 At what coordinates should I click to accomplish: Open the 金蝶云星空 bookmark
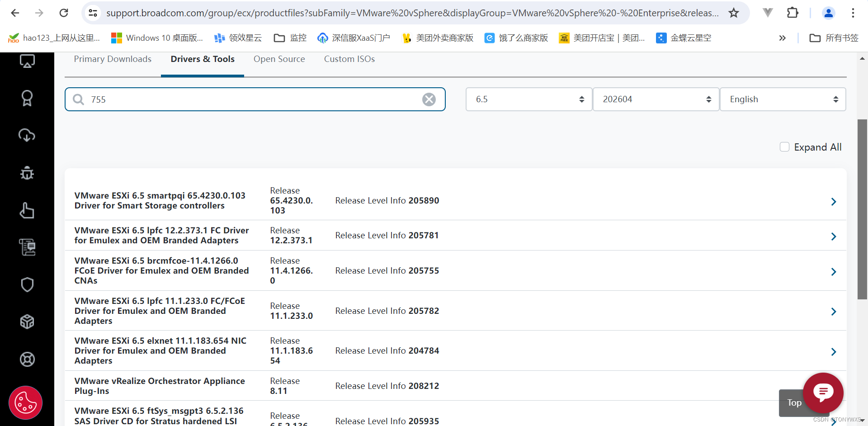684,38
